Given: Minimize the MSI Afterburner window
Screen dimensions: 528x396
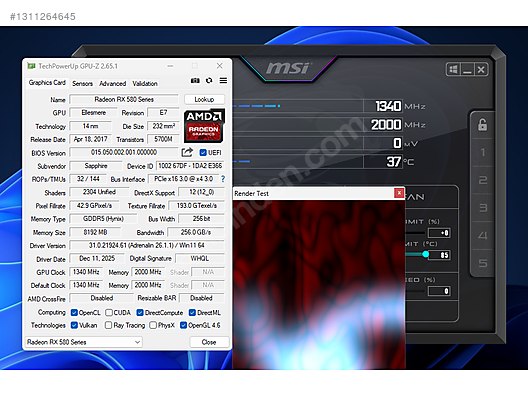Looking at the screenshot, I should (467, 70).
